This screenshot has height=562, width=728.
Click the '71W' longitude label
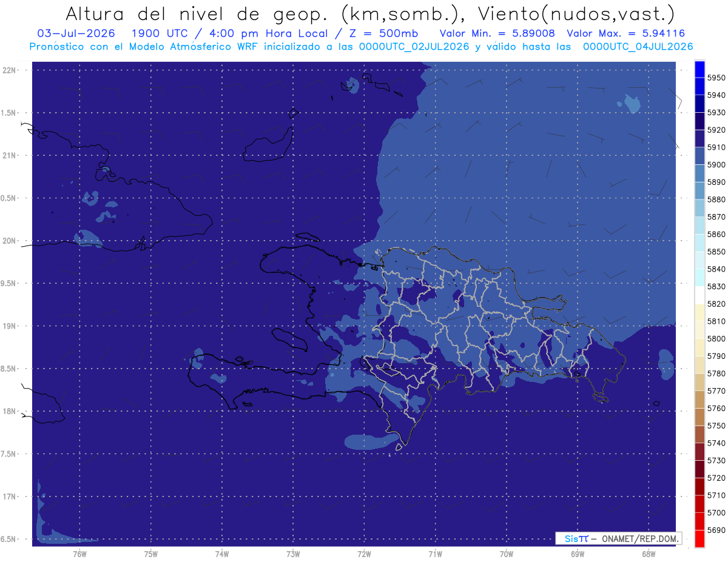tap(435, 554)
